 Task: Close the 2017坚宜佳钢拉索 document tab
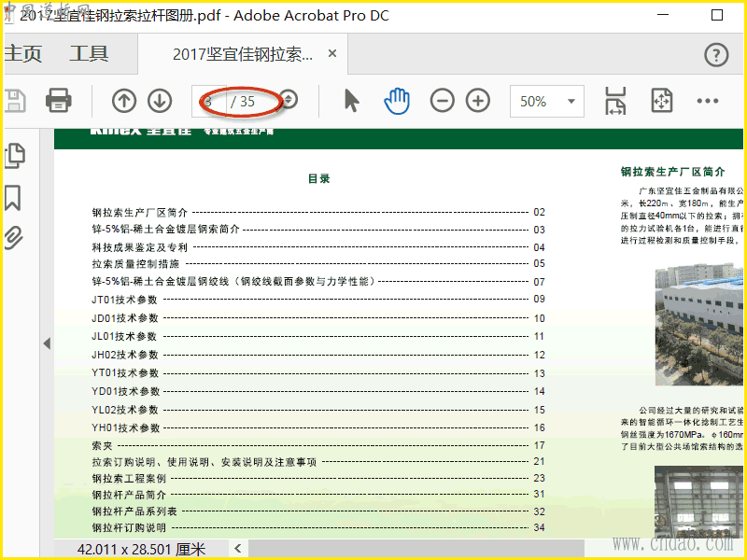click(x=332, y=53)
